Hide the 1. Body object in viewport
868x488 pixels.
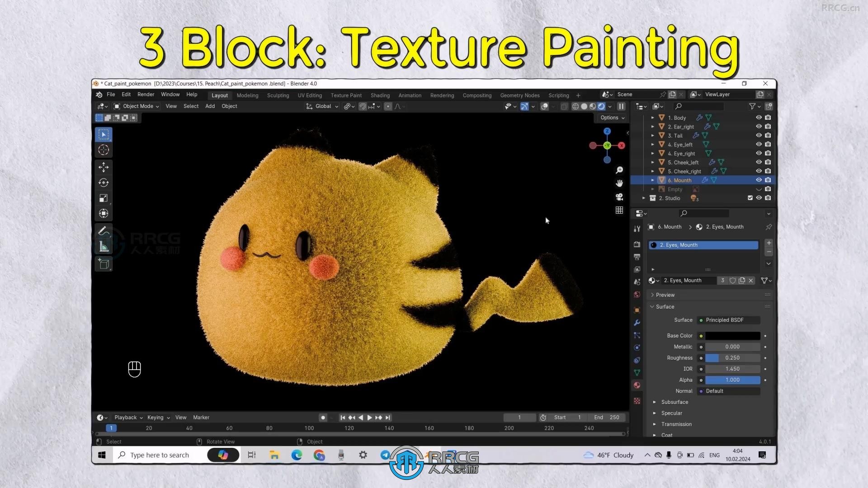click(x=759, y=117)
